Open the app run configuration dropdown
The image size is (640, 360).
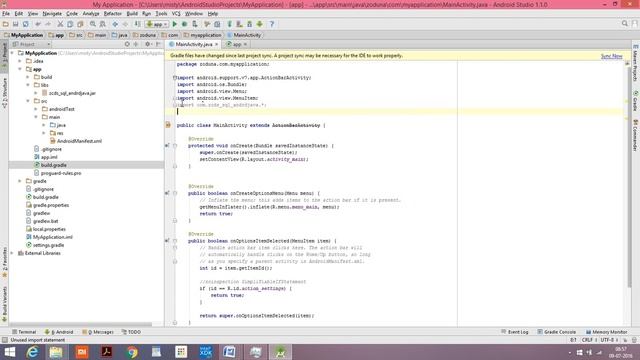click(x=157, y=24)
